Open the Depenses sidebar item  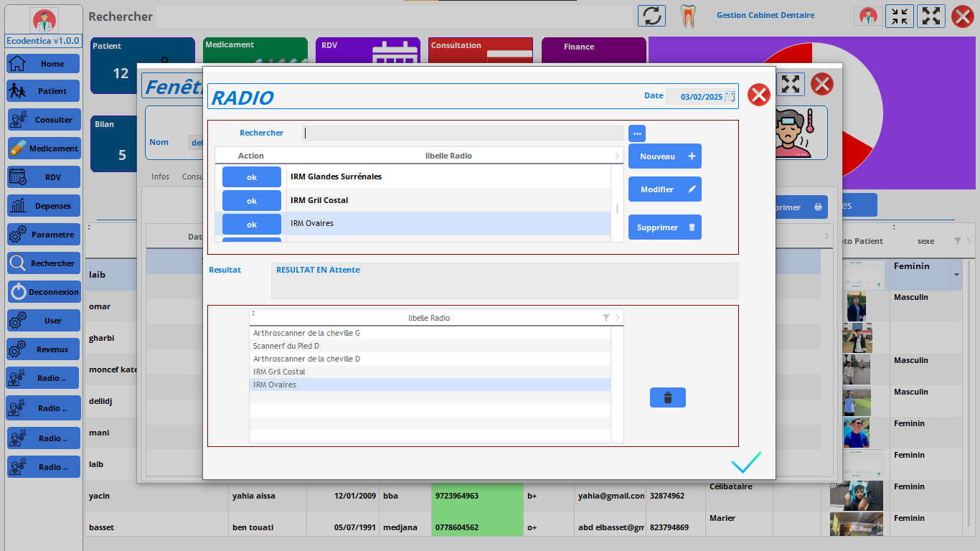43,206
